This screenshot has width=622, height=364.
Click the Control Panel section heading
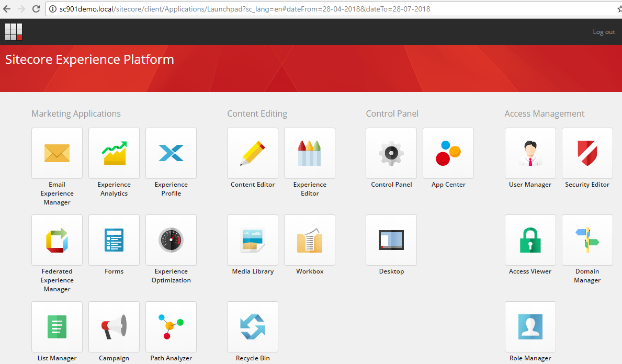(x=392, y=113)
